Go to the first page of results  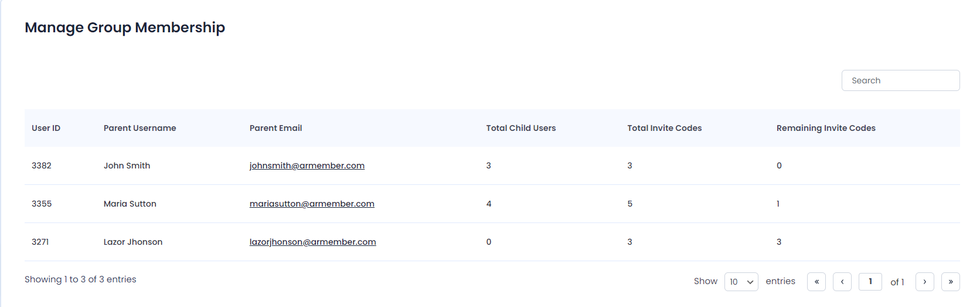click(x=816, y=282)
